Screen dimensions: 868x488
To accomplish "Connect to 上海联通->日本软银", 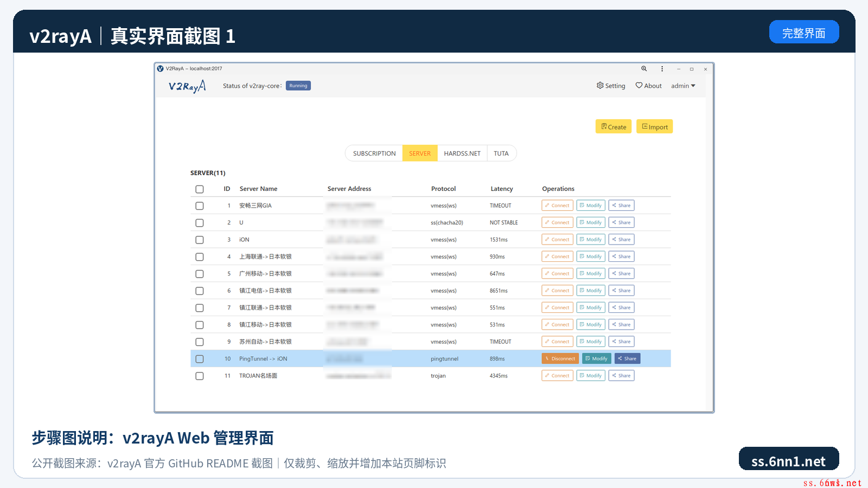I will (557, 256).
